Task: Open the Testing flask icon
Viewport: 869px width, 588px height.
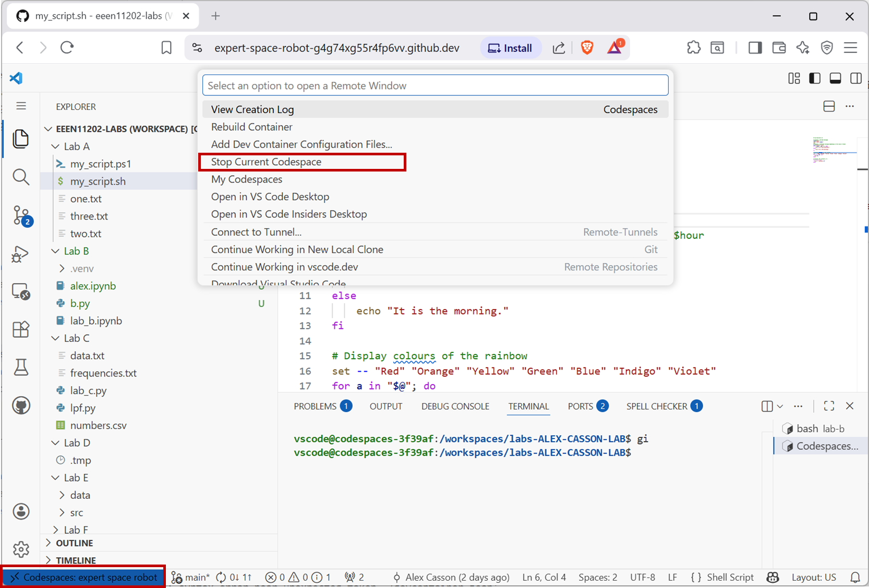Action: coord(21,367)
